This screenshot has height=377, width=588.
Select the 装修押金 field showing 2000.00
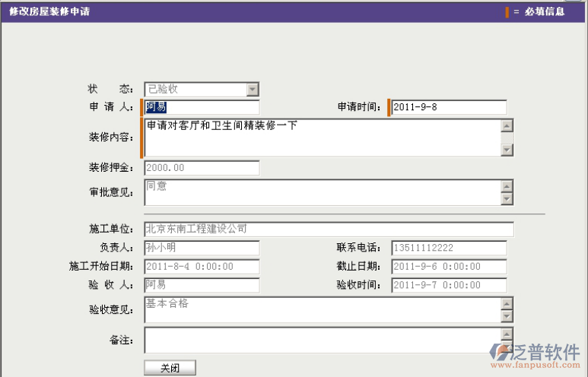202,167
